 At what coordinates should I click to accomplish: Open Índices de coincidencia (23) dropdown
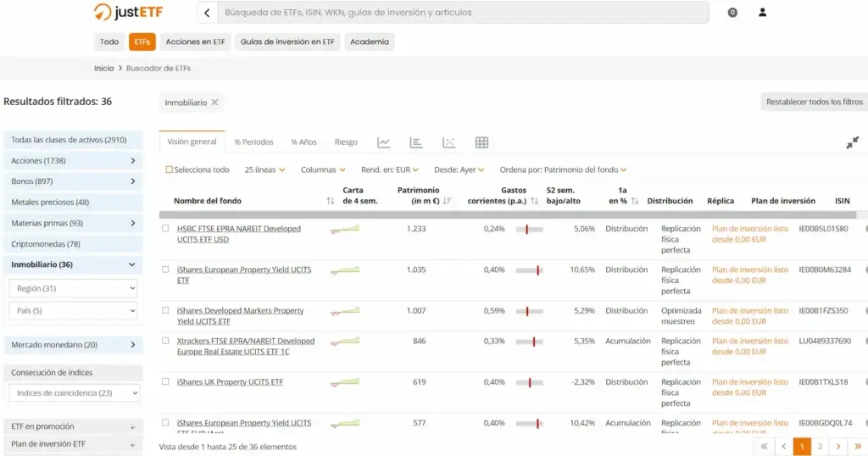[x=75, y=393]
